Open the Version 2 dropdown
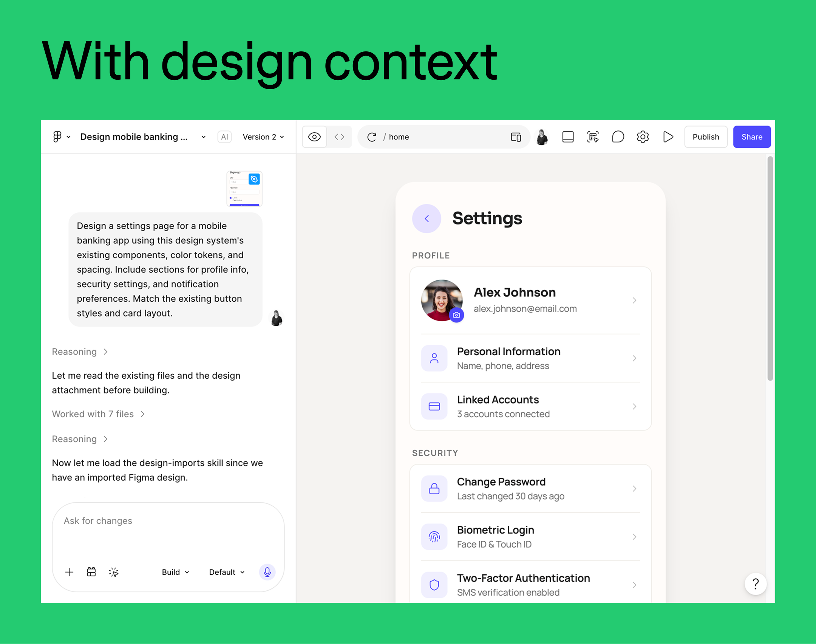The height and width of the screenshot is (644, 816). [x=263, y=137]
